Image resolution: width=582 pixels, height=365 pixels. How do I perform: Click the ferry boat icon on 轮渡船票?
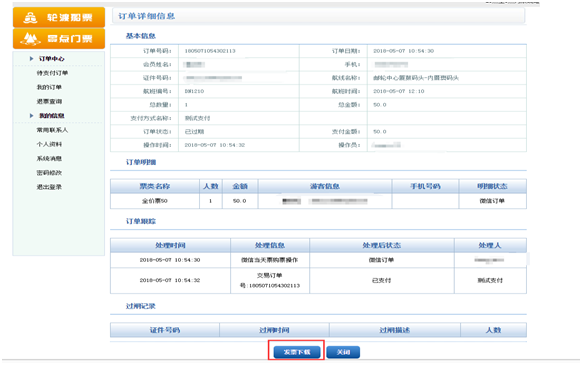click(x=30, y=17)
